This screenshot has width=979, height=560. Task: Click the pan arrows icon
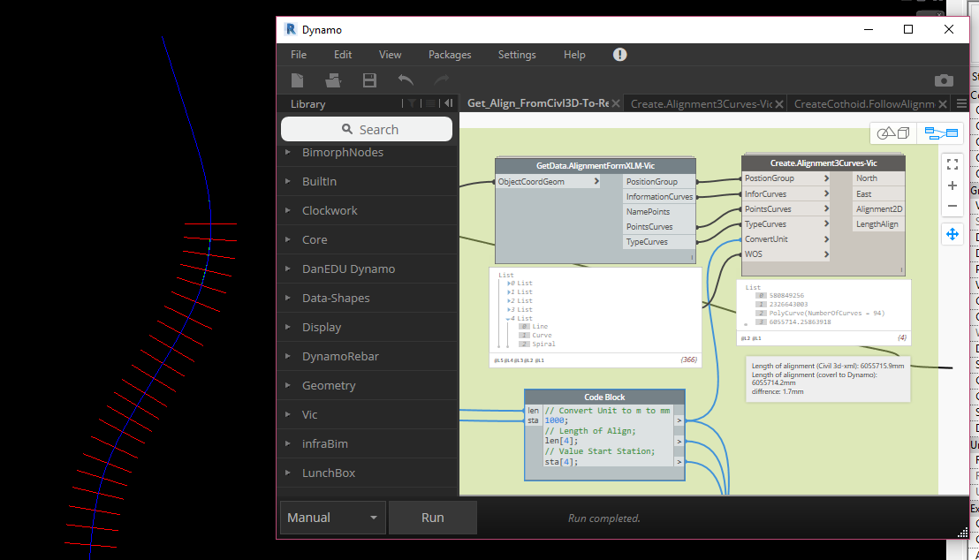(952, 234)
